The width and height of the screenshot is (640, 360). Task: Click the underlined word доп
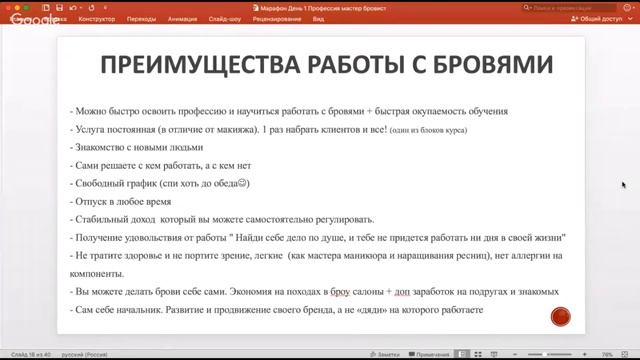click(x=402, y=291)
